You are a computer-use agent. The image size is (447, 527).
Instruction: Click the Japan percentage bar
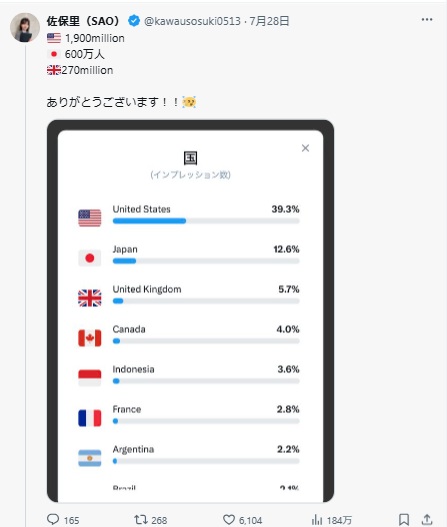click(206, 261)
